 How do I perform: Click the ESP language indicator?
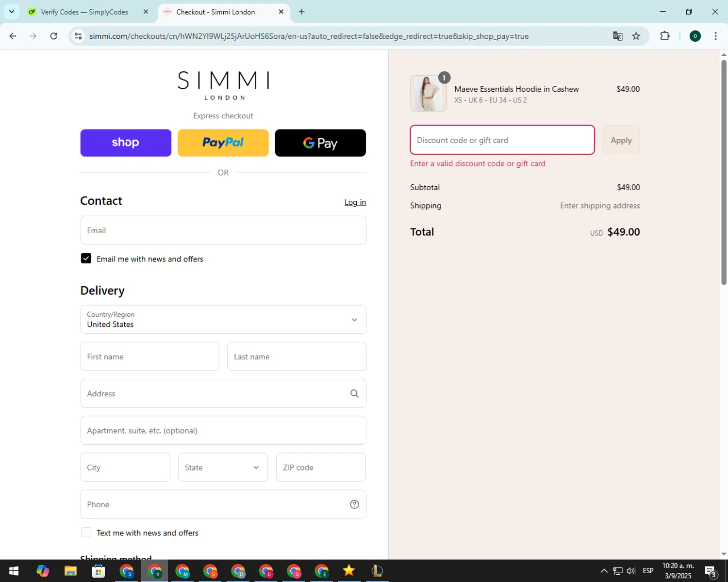[648, 571]
